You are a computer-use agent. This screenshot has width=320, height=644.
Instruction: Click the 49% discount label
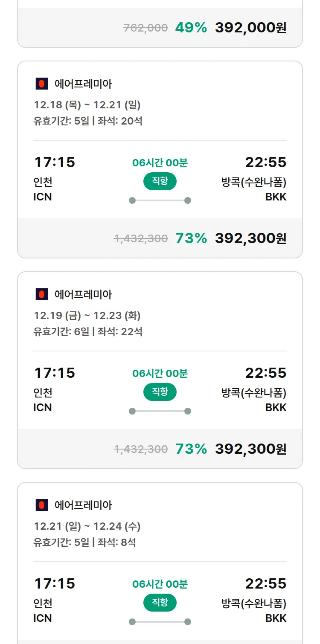coord(191,28)
